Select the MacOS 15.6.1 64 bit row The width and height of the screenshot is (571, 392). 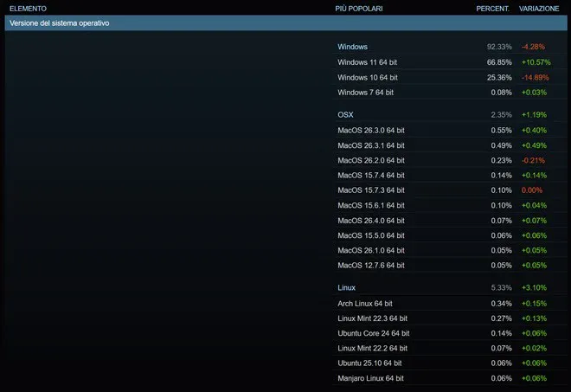tap(449, 205)
